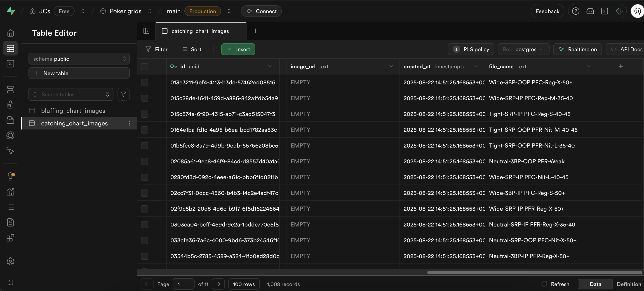Viewport: 644px width, 291px height.
Task: Click the page number input field
Action: 183,284
